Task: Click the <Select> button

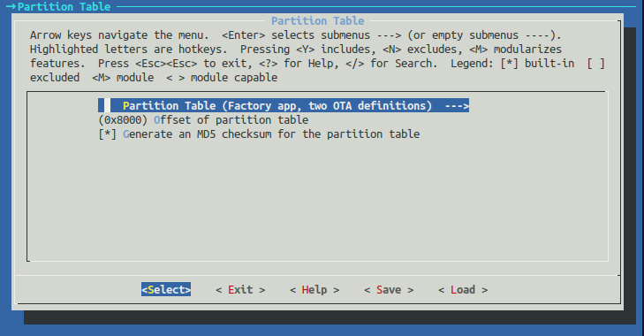Action: 166,289
